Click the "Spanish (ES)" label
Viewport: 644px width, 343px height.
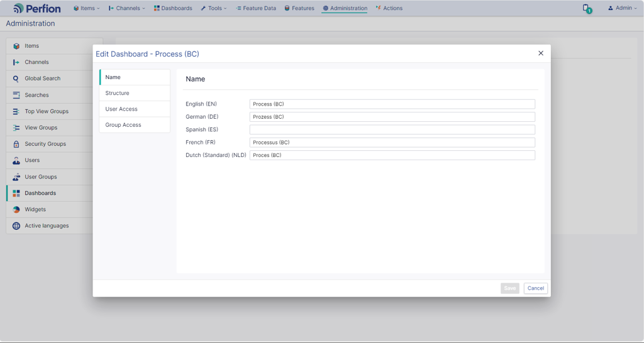click(x=202, y=129)
